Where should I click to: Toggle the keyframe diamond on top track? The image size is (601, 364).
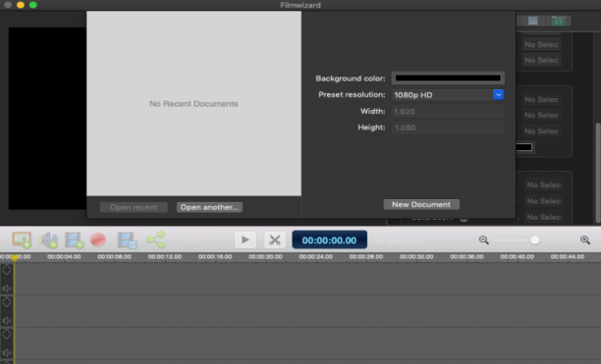click(7, 270)
